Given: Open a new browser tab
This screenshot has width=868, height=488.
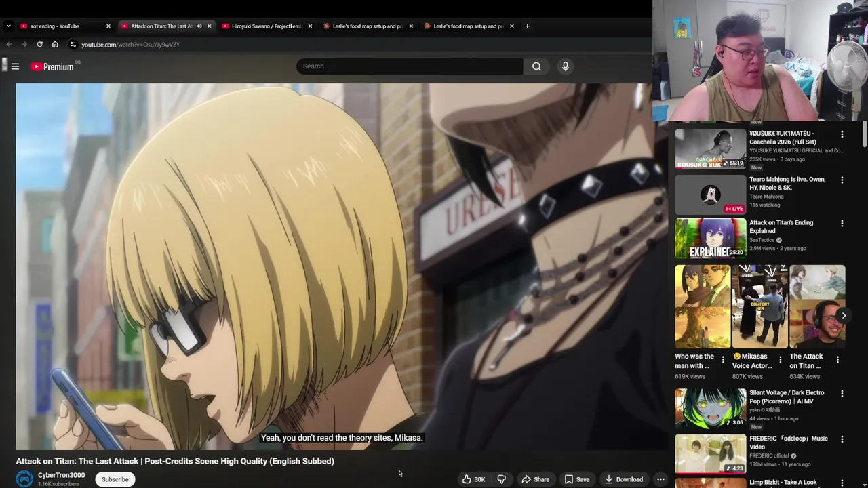Looking at the screenshot, I should tap(528, 26).
